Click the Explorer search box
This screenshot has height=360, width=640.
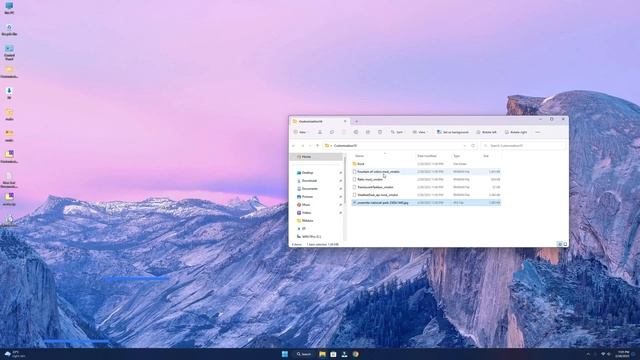523,146
